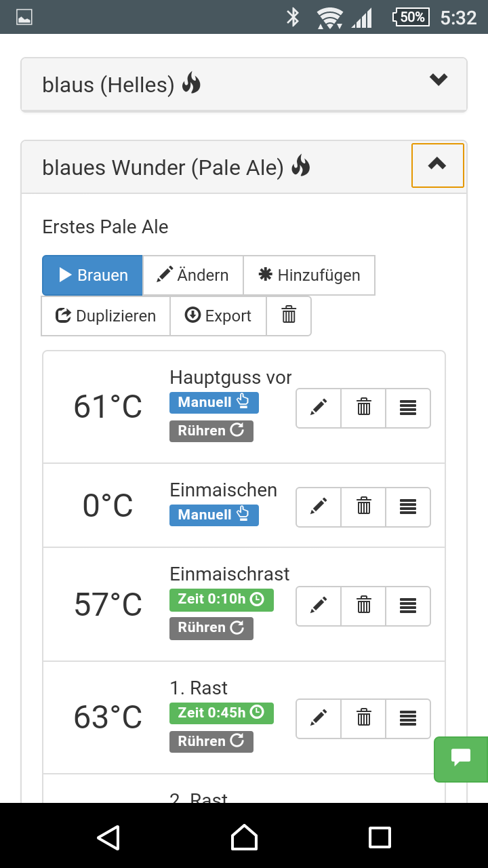The image size is (488, 868).
Task: Delete the Einmaischrast step
Action: coord(363,606)
